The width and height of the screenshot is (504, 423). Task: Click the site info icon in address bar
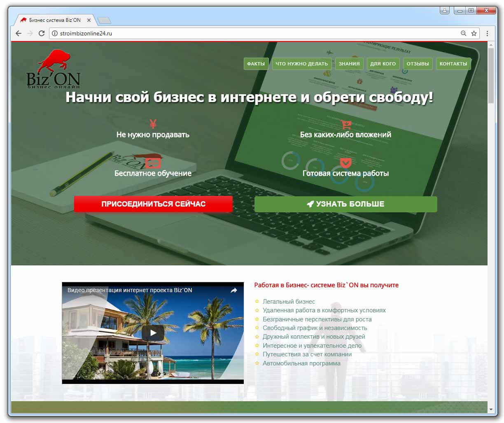(55, 33)
